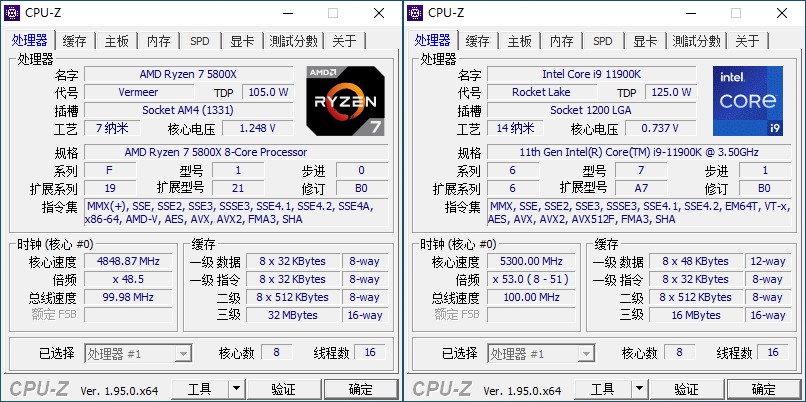Open 显卡 tab in the right window

click(x=645, y=41)
